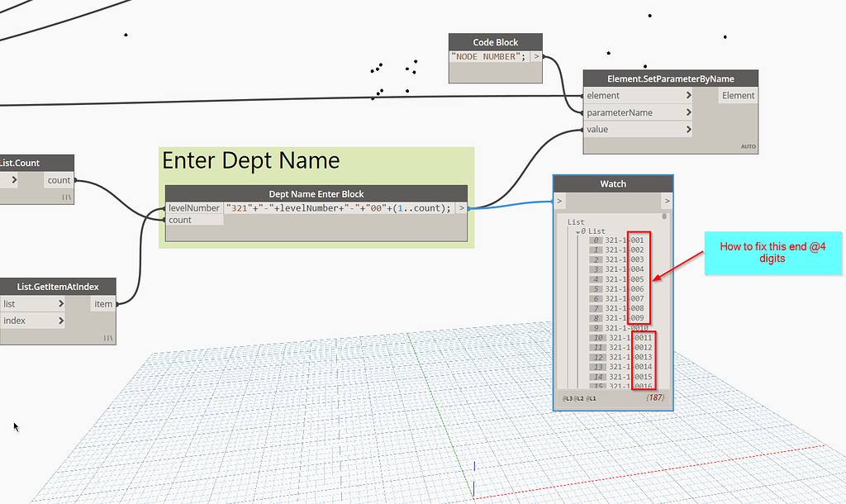Toggle the @L1 level indicator in the Watch node
Viewport: 846px width, 504px height.
pos(590,398)
